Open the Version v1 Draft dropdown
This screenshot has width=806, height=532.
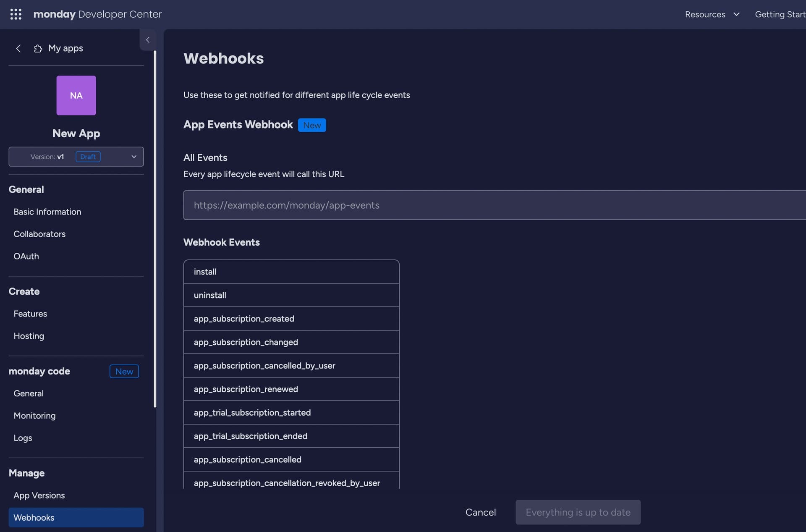point(76,157)
